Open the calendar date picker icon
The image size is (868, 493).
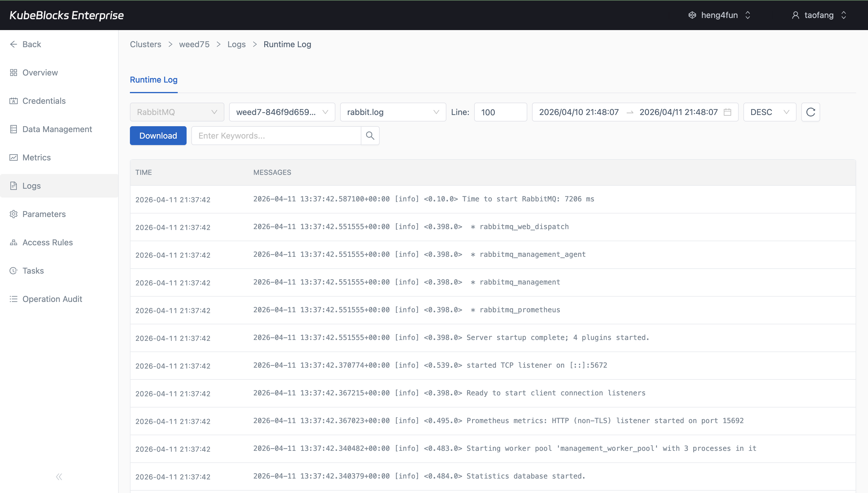click(728, 112)
